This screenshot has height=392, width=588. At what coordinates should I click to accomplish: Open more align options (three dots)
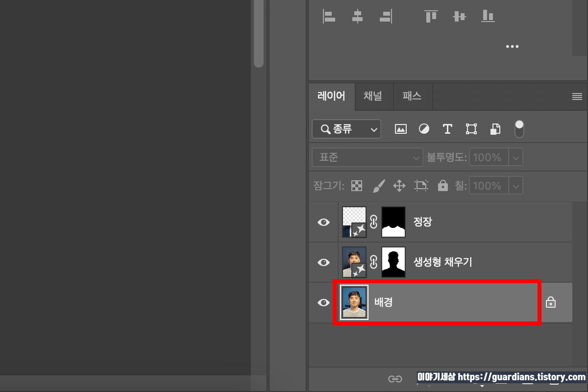(512, 47)
